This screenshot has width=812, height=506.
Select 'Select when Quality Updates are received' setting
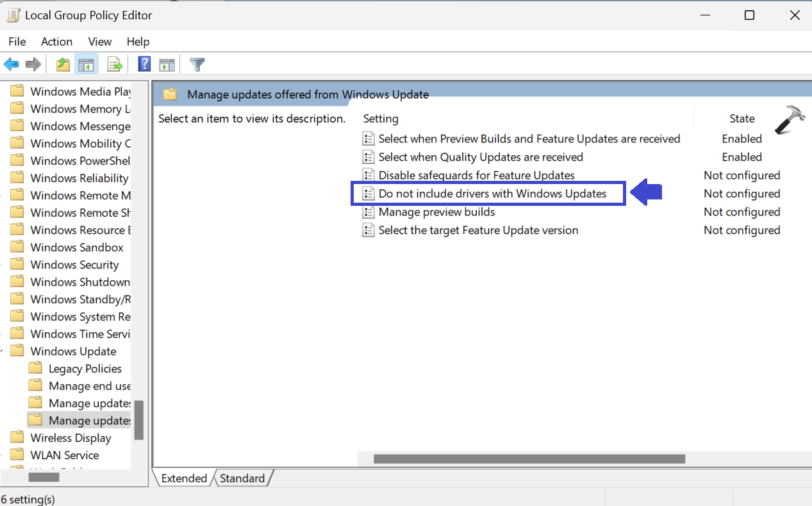tap(481, 157)
